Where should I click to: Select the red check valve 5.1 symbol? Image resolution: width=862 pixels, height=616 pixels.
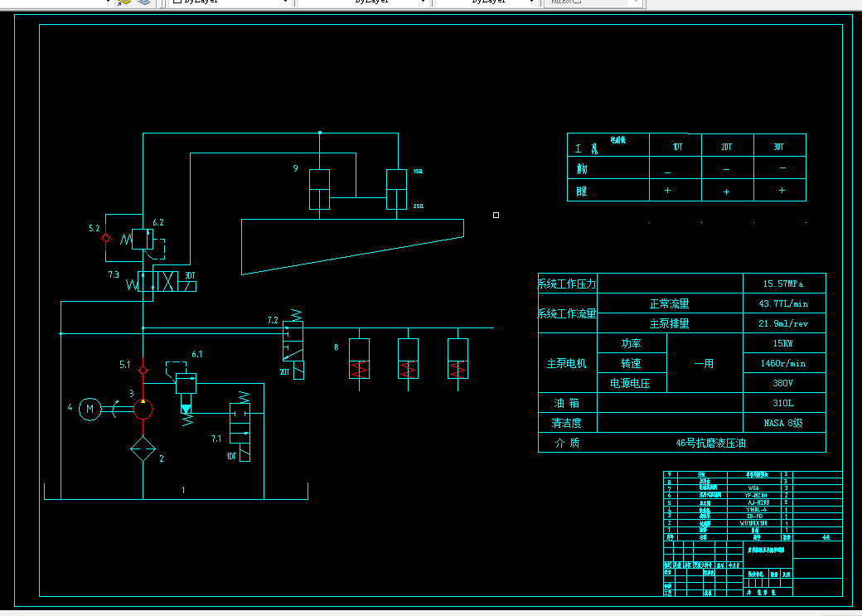143,370
